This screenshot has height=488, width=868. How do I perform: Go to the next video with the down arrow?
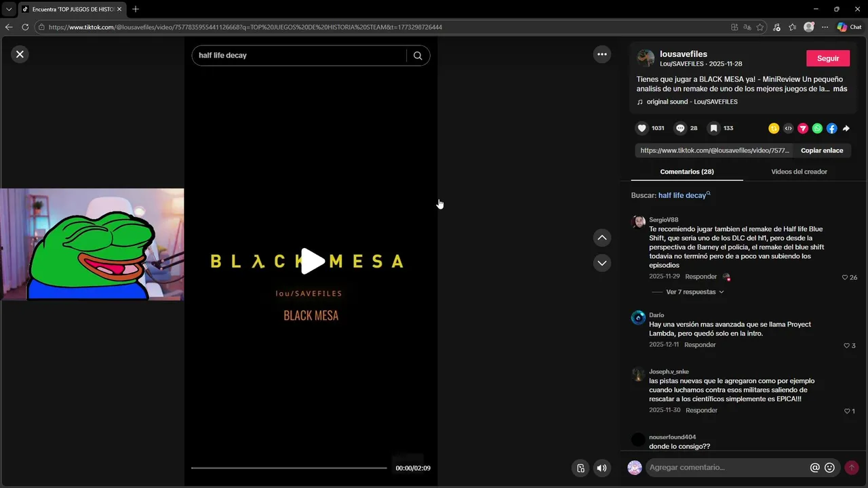[602, 263]
